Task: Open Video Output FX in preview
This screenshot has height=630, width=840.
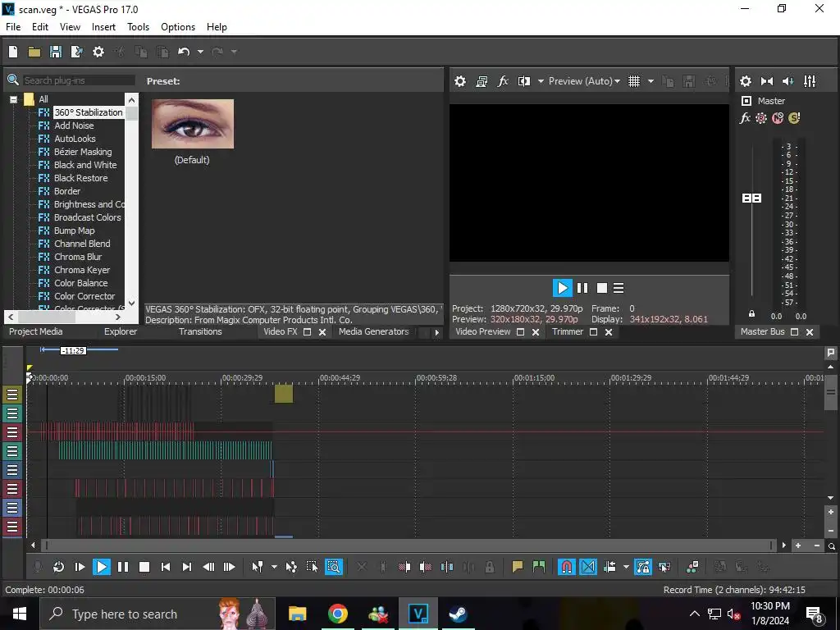Action: pyautogui.click(x=503, y=81)
